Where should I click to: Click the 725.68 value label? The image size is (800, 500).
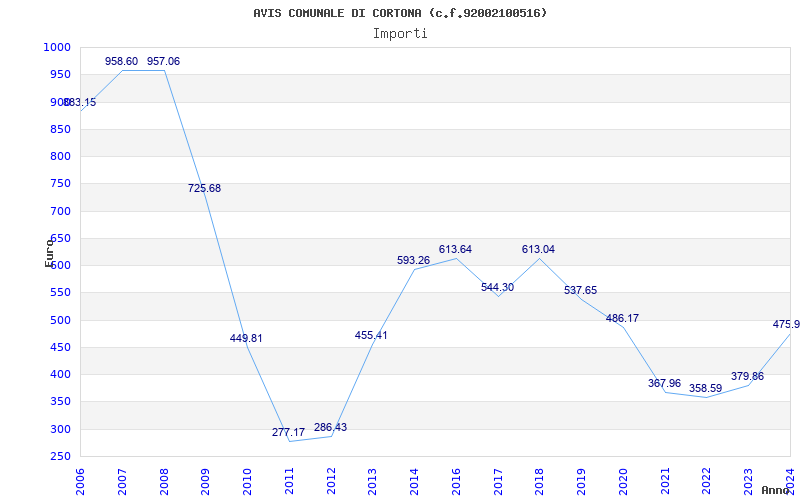pos(205,188)
